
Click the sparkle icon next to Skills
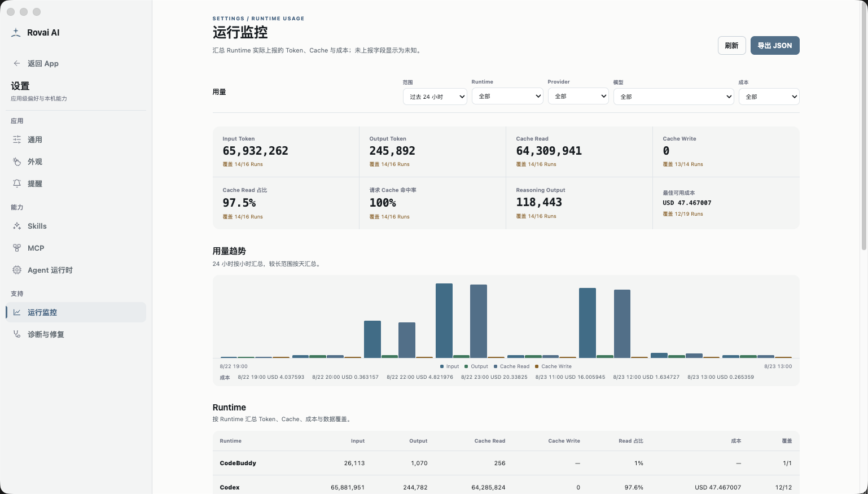click(17, 226)
